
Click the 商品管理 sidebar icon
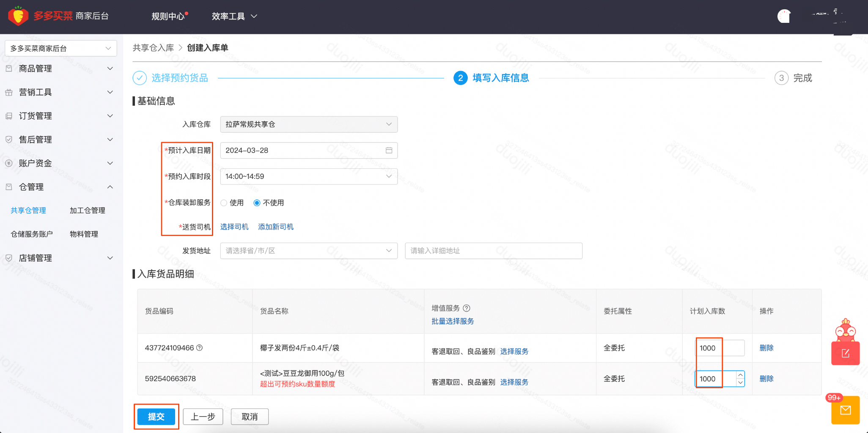click(9, 68)
